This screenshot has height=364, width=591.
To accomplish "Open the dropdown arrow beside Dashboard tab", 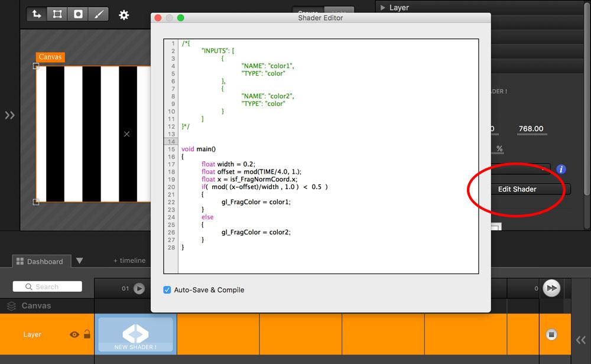I will [x=80, y=261].
